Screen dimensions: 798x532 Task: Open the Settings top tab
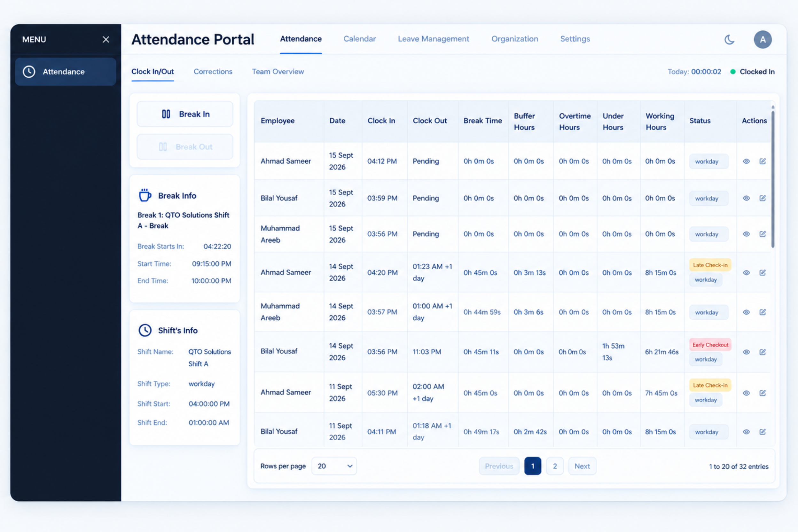(575, 39)
